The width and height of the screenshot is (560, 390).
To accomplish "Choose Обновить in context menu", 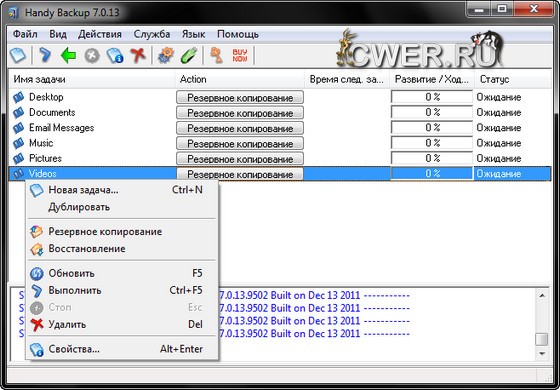I will tap(122, 274).
